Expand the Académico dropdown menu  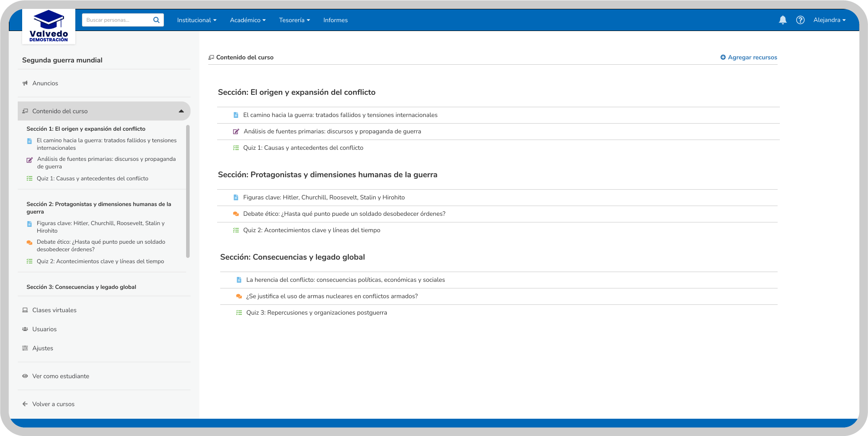click(x=248, y=20)
